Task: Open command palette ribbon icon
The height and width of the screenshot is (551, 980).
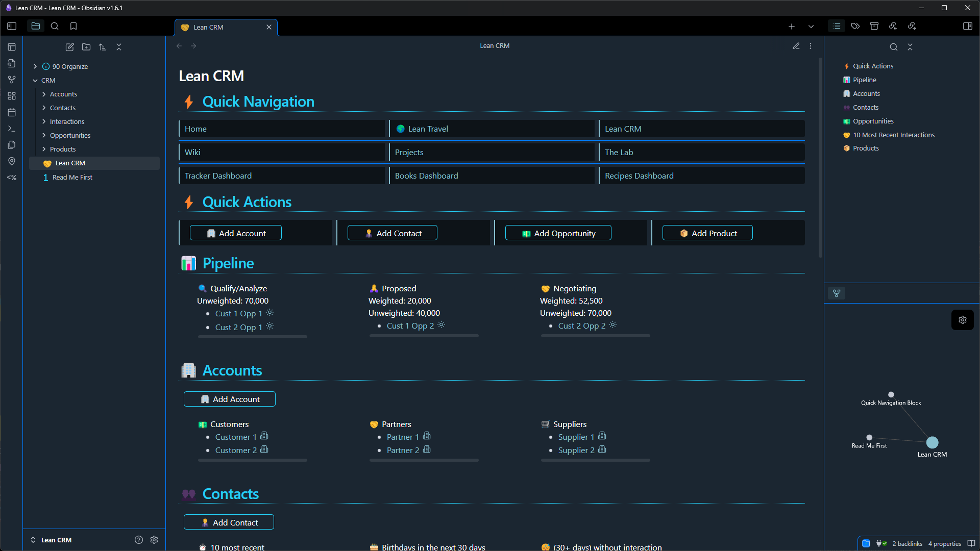Action: [12, 129]
